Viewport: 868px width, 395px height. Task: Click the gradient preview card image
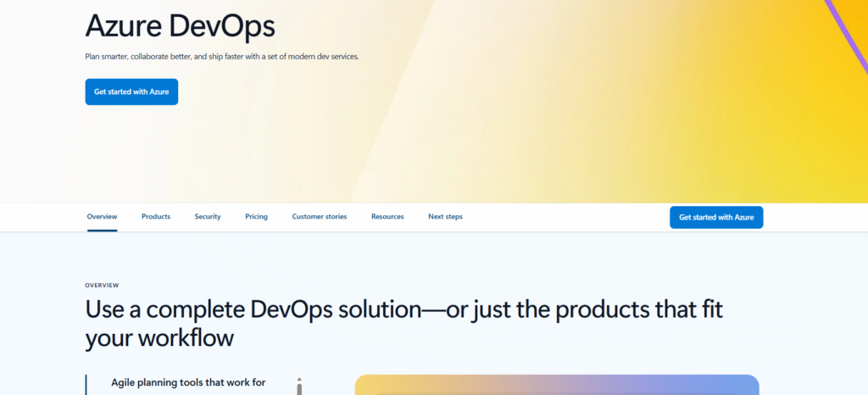(556, 385)
